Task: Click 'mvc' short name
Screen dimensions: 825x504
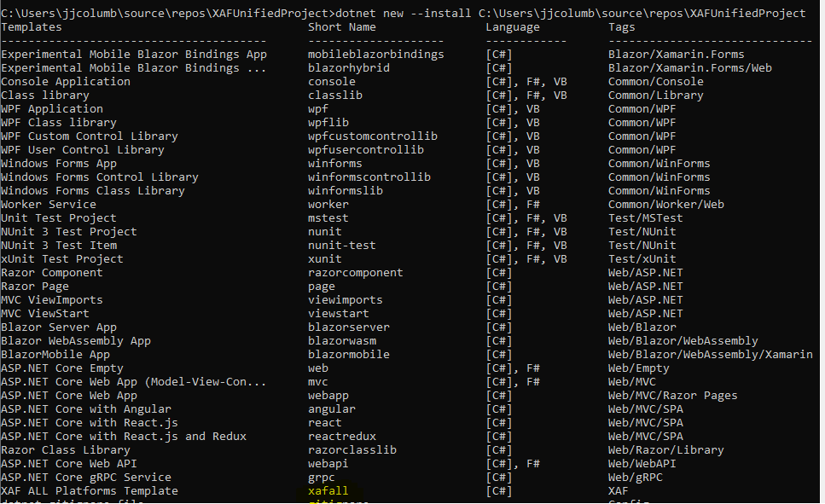Action: coord(317,382)
